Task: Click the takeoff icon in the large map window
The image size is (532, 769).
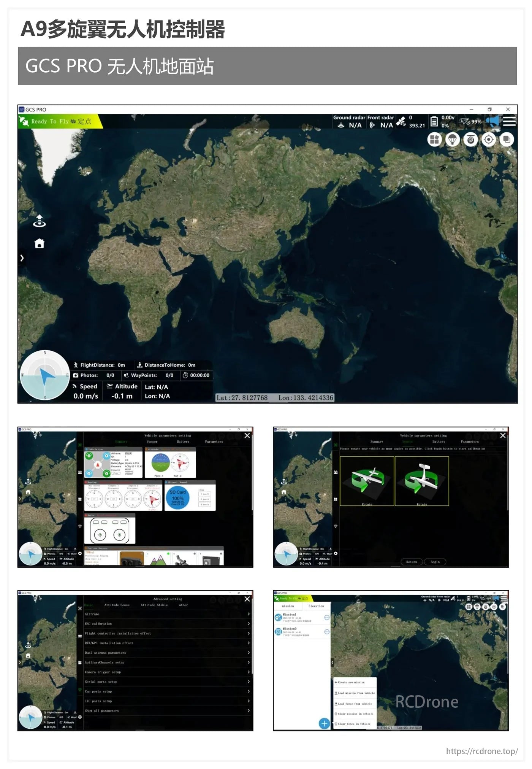Action: coord(39,221)
